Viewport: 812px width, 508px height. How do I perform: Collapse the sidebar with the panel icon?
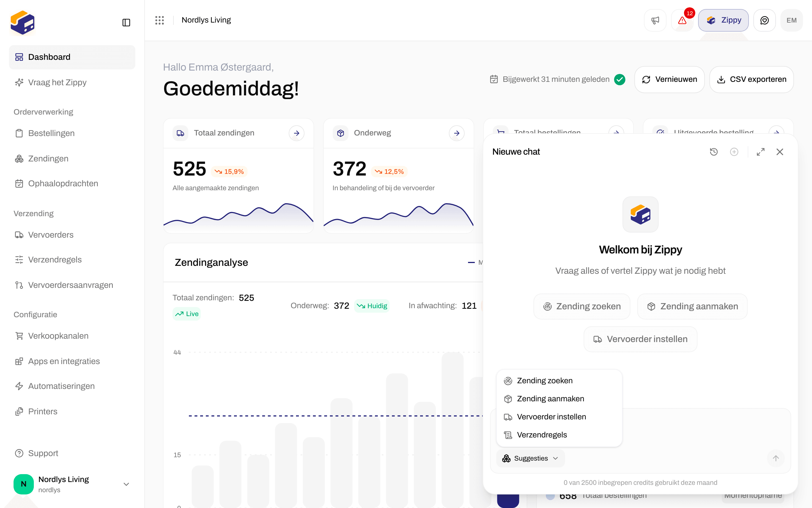(126, 23)
